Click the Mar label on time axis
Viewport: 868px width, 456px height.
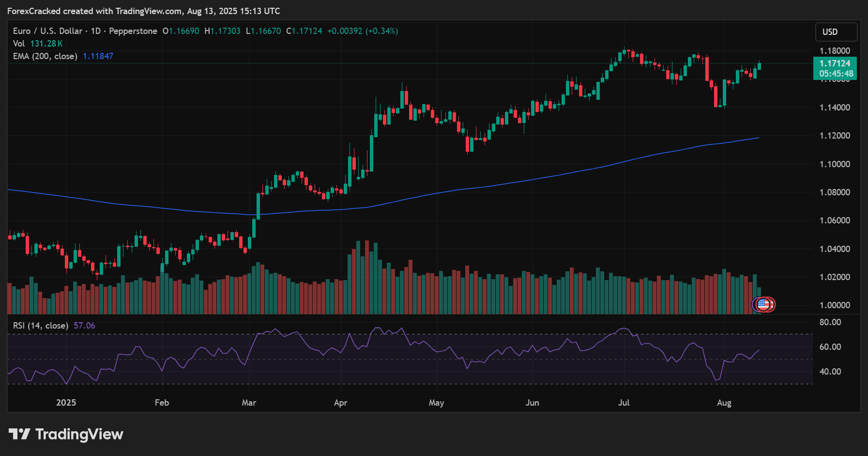click(x=249, y=403)
